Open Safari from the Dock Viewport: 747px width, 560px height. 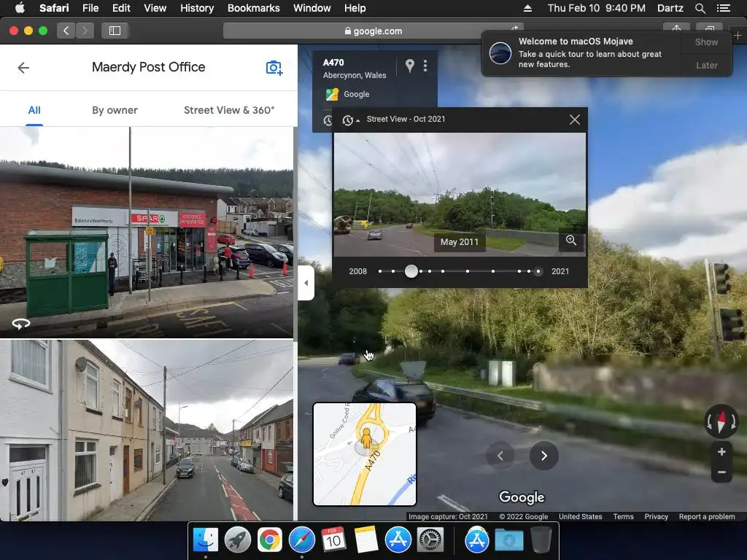coord(301,540)
